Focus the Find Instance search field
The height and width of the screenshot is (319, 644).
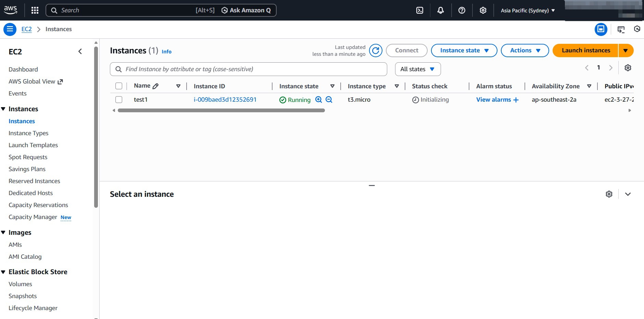pyautogui.click(x=253, y=69)
